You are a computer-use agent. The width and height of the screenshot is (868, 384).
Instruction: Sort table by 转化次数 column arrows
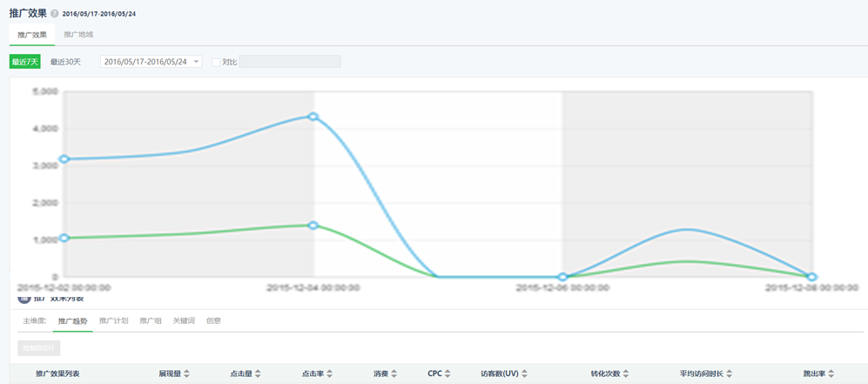point(627,374)
